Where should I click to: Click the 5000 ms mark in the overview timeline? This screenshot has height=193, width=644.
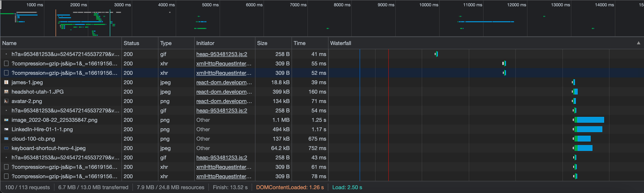(210, 5)
